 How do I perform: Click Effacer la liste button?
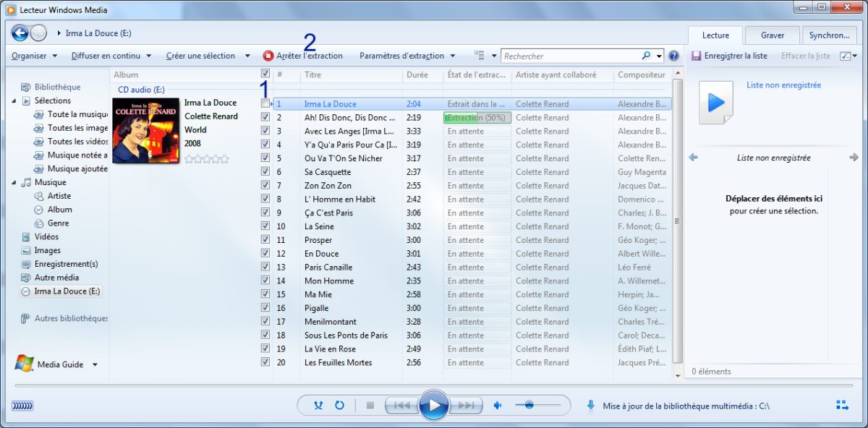click(806, 56)
